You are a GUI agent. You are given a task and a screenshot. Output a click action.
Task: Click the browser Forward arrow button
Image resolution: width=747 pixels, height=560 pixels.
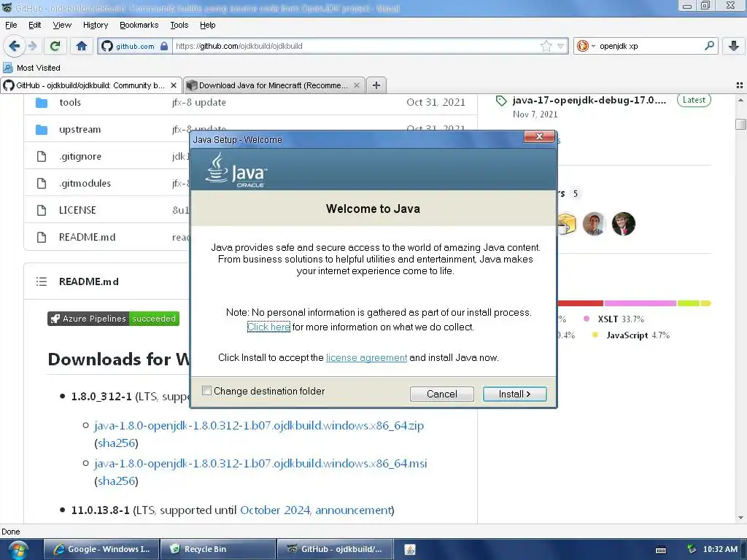(x=32, y=46)
